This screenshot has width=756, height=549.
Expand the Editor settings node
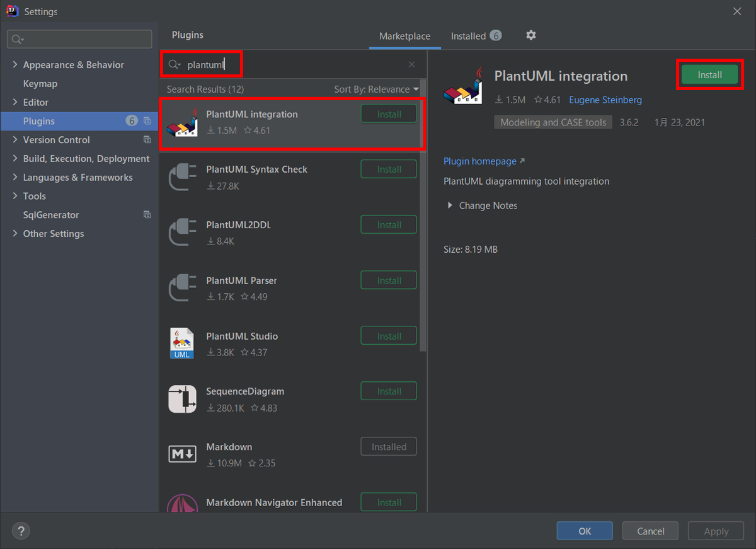[15, 102]
